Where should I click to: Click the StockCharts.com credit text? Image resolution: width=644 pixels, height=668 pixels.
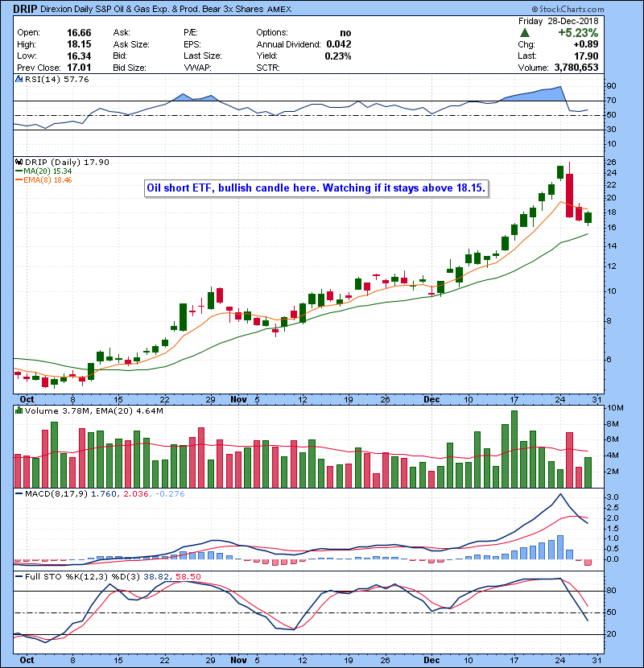(x=568, y=9)
